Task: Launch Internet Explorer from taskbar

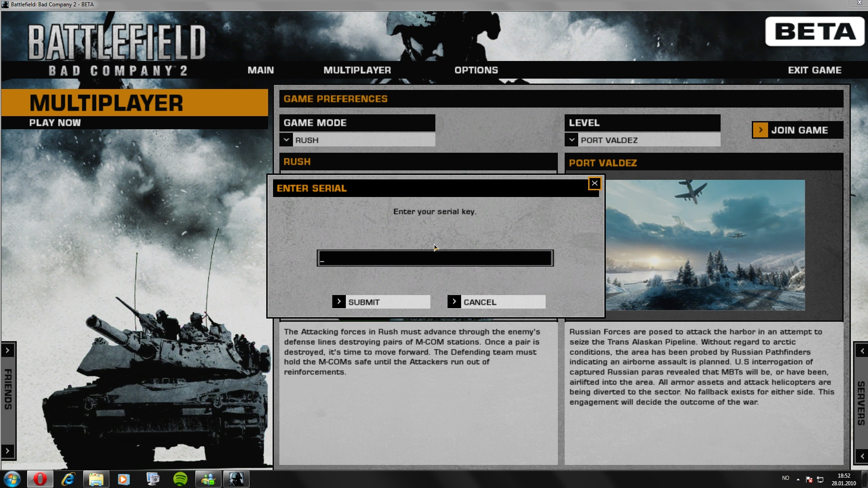Action: (68, 479)
